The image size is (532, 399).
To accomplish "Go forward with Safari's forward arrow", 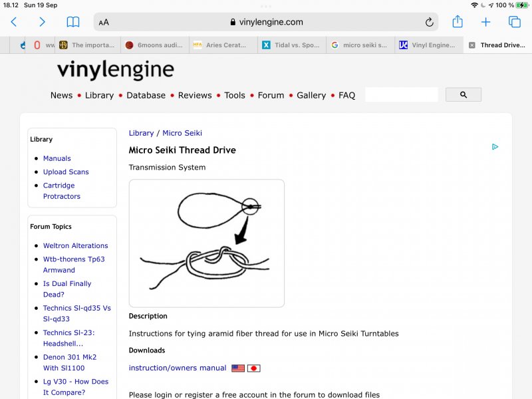I will [42, 22].
